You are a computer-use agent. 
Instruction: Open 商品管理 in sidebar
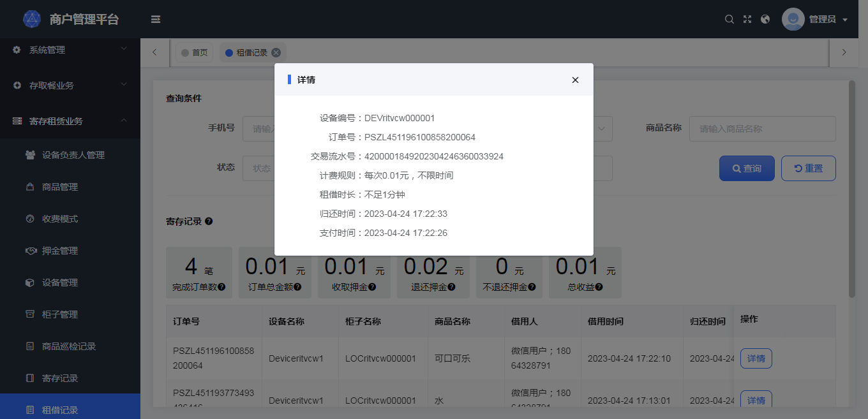click(x=70, y=187)
